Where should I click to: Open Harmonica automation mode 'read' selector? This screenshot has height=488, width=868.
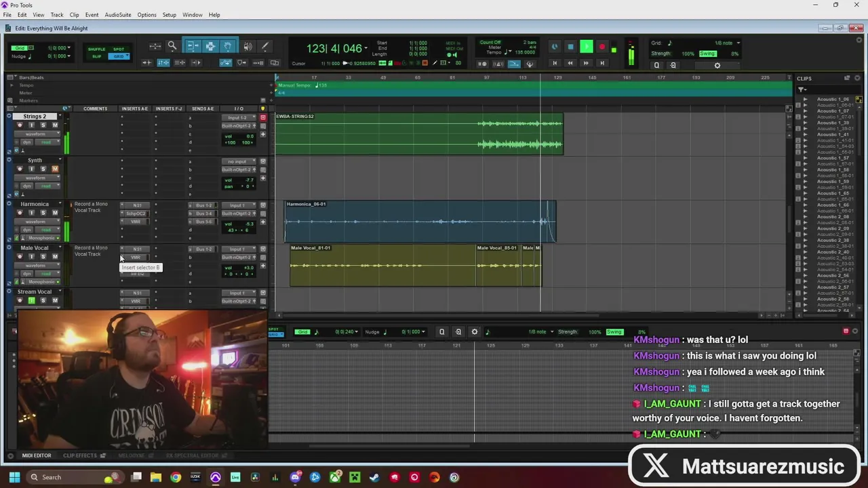47,230
